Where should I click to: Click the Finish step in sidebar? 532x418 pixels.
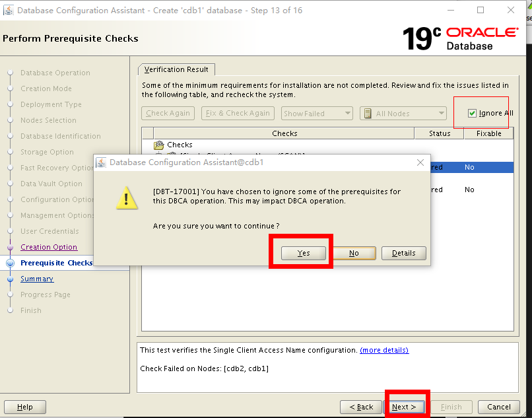(31, 310)
